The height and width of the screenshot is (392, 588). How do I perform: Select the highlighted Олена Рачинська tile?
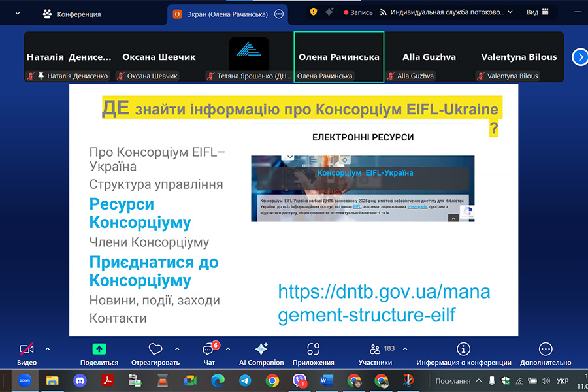(x=339, y=57)
